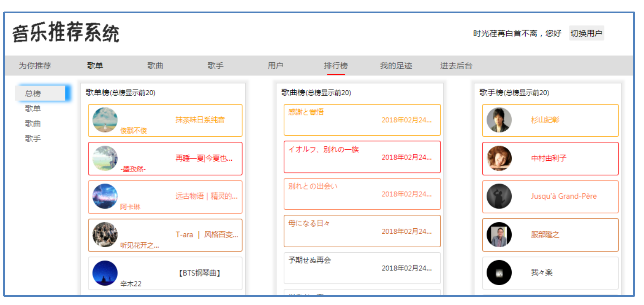Open playlist cover for 远古物语
The image size is (644, 305).
coord(105,196)
